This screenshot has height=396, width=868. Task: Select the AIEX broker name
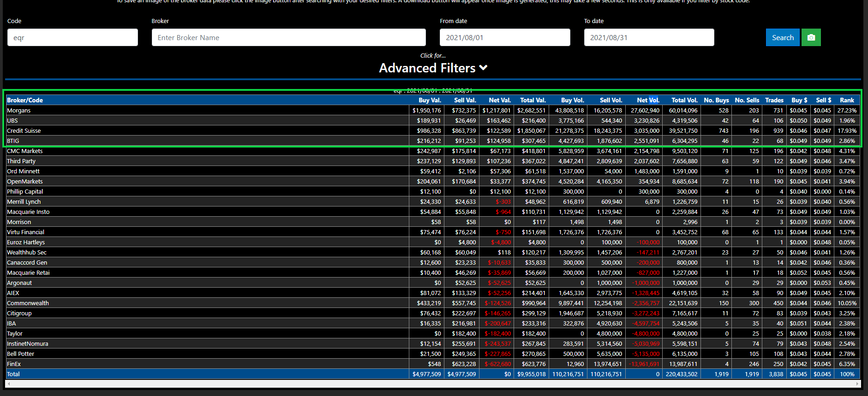point(13,293)
